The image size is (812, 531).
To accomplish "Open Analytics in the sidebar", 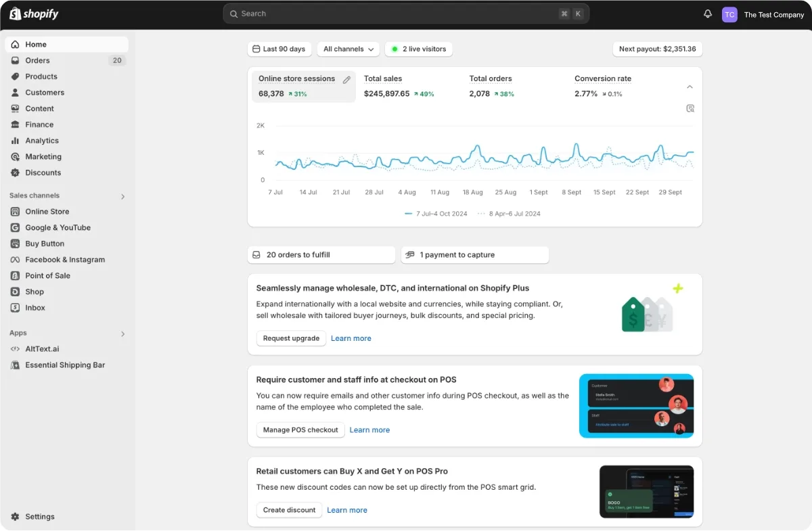I will [66, 141].
